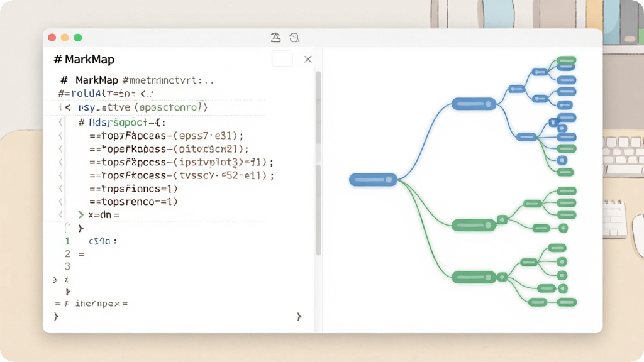Toggle fold chevron beside Ildsrsapoct line
The width and height of the screenshot is (644, 362).
[x=61, y=123]
